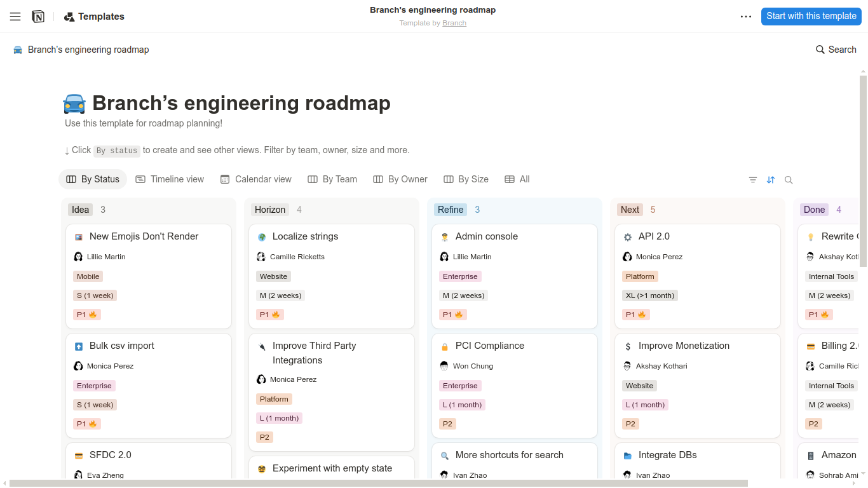
Task: Click the Amazon card icon
Action: click(x=811, y=456)
